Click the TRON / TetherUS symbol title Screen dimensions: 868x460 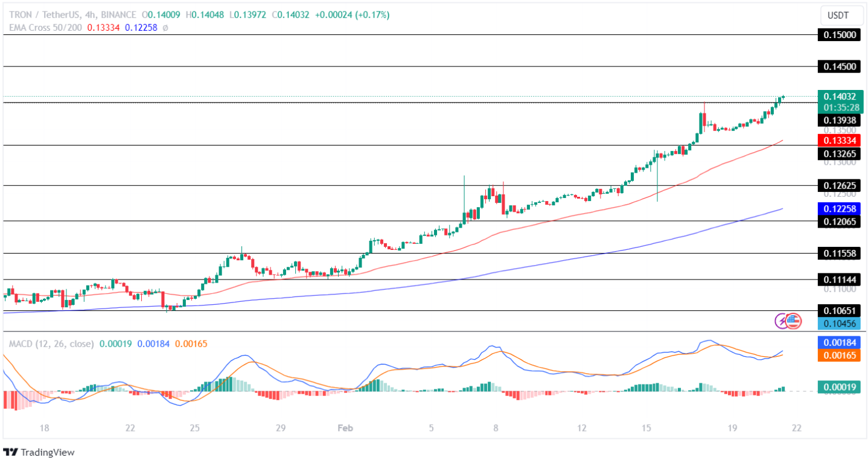coord(43,15)
